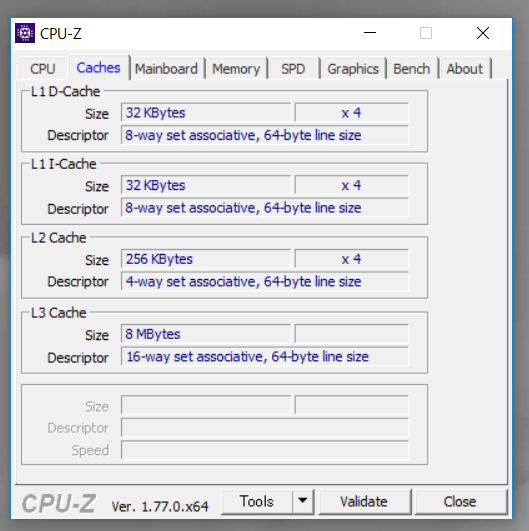Go to the Graphics tab
The height and width of the screenshot is (531, 529).
click(x=353, y=69)
